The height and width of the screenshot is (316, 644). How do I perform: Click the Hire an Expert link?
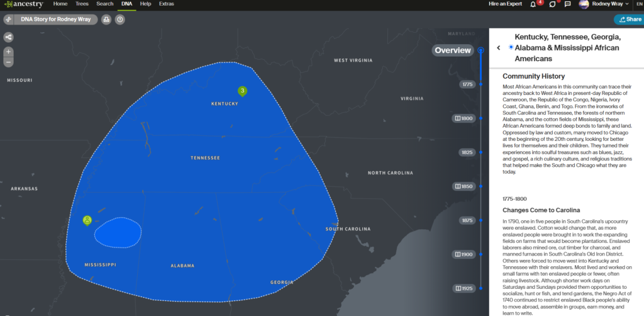pyautogui.click(x=505, y=4)
